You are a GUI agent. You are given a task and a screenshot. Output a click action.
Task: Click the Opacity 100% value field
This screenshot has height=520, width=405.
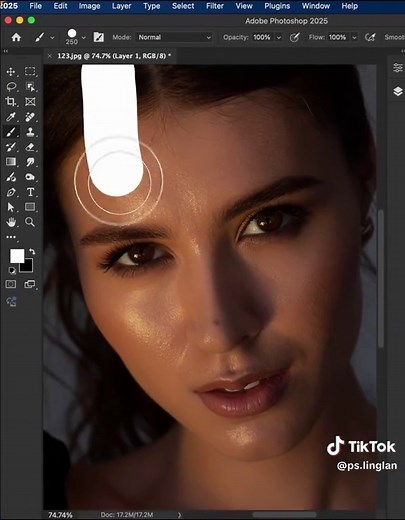(262, 37)
